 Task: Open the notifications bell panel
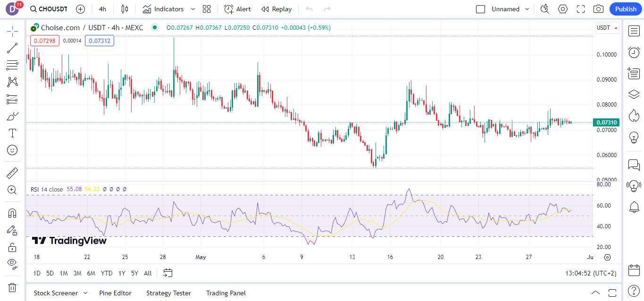tap(634, 207)
